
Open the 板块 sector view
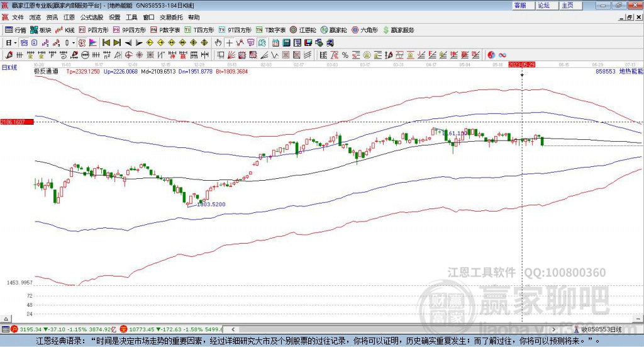[x=40, y=30]
